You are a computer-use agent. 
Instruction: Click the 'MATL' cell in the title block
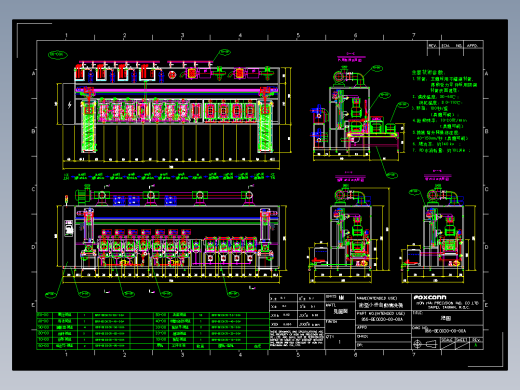pyautogui.click(x=340, y=310)
